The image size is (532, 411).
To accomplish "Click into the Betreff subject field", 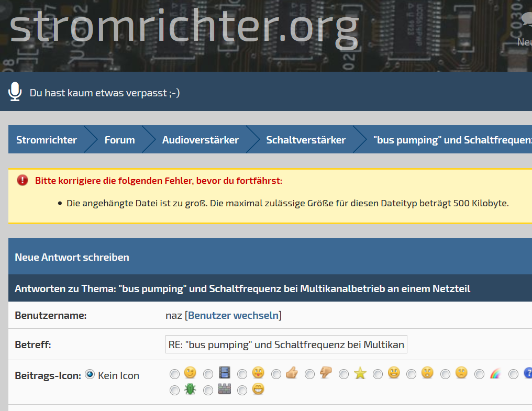I will pos(286,345).
